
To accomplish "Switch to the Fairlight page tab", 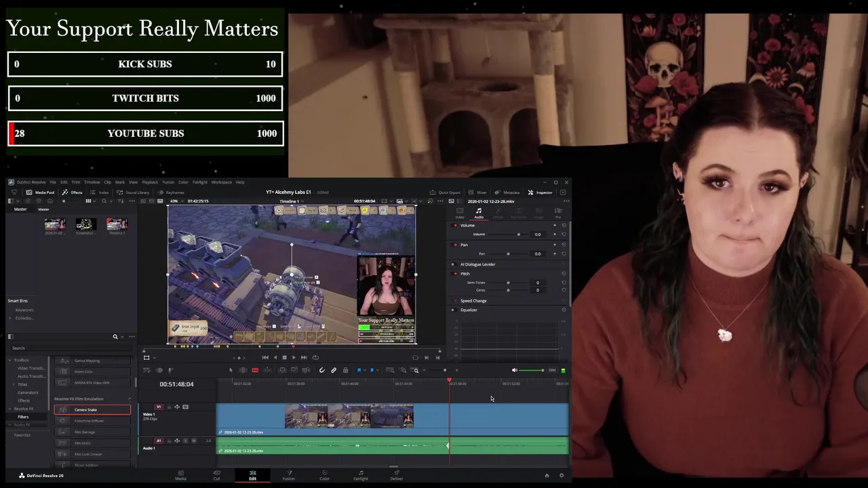I will (x=361, y=474).
